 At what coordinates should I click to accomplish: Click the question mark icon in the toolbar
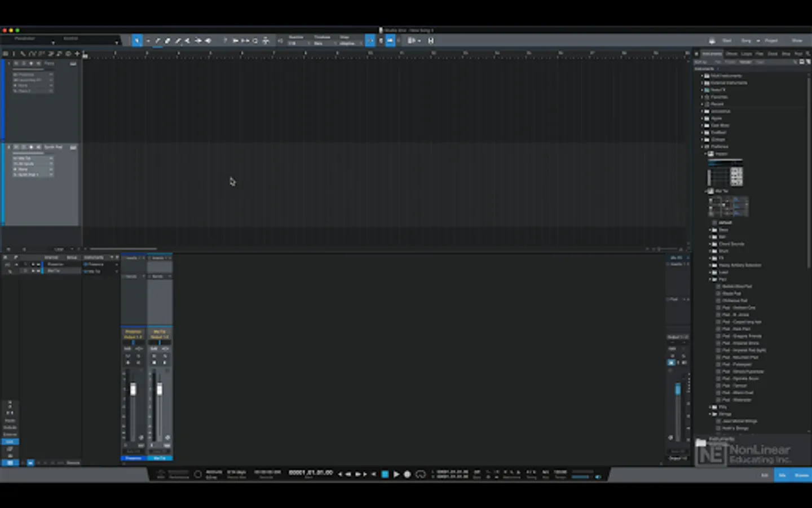226,41
